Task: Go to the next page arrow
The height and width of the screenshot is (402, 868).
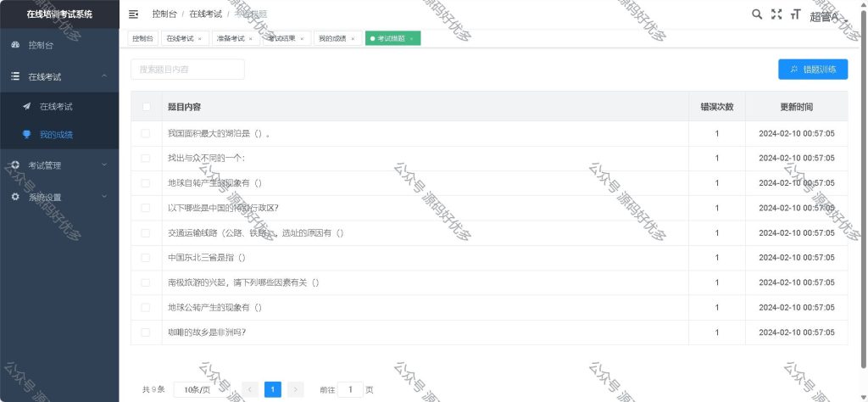Action: [x=296, y=390]
